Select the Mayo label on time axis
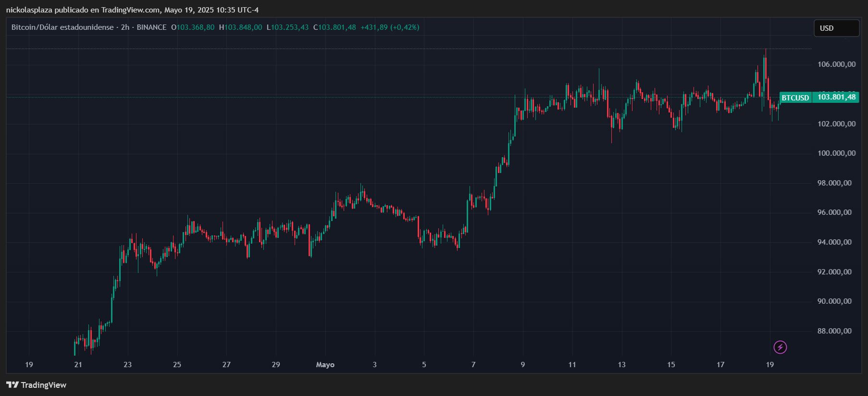 325,365
